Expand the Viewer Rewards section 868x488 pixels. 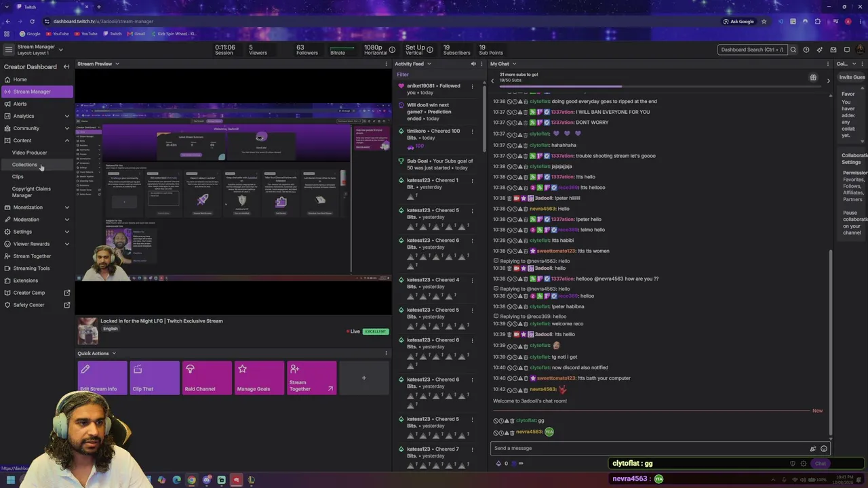[37, 244]
